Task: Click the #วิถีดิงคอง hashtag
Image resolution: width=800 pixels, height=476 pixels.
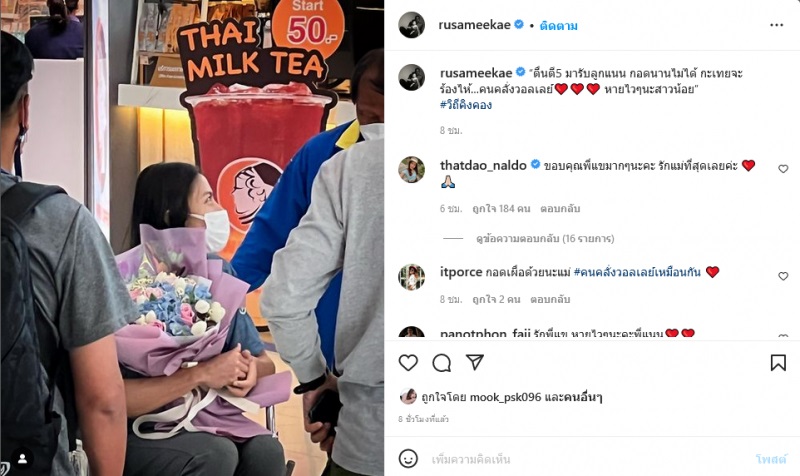Action: coord(466,105)
